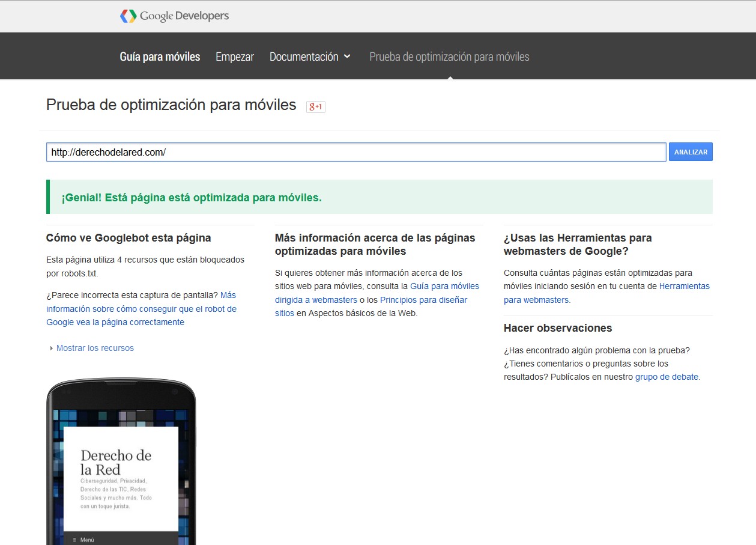Click the Documentación chevron arrow
This screenshot has width=756, height=545.
(x=347, y=57)
